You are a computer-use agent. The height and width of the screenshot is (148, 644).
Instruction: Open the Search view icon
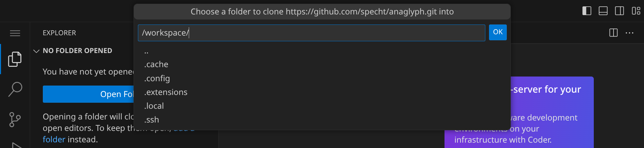(x=15, y=89)
